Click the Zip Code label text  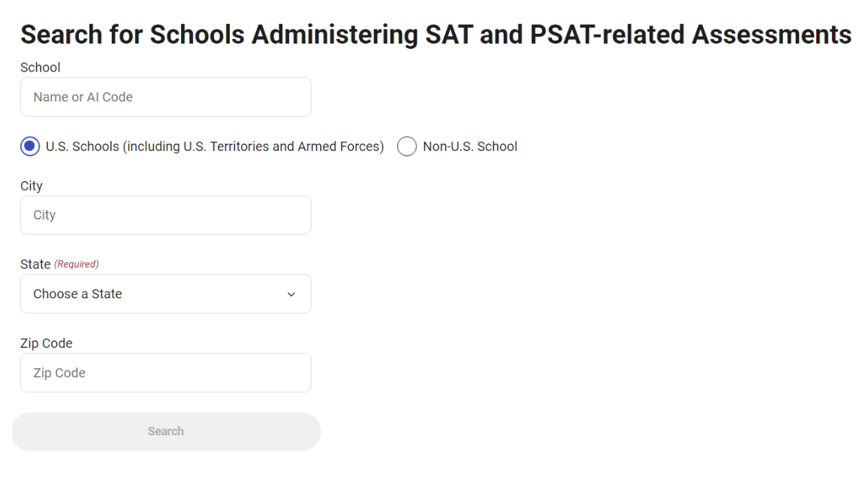pyautogui.click(x=46, y=343)
